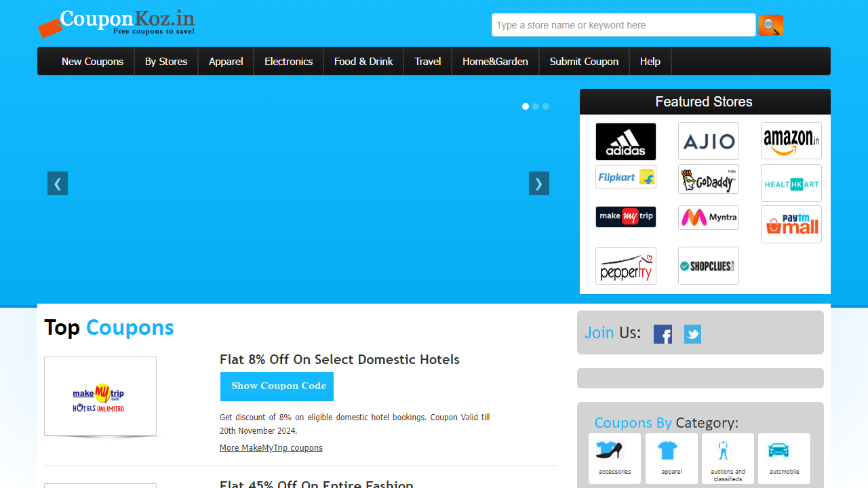
Task: Open the By Stores menu
Action: (166, 62)
